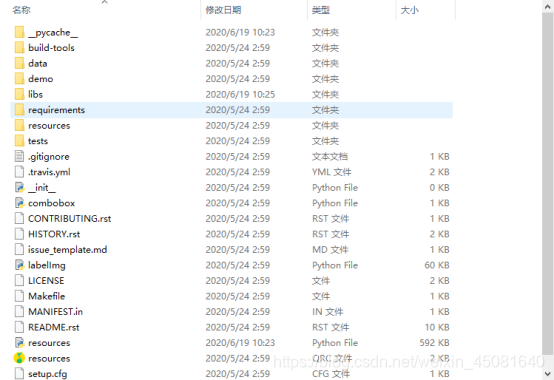Screen dimensions: 554x380
Task: Click the 文本文档 type of .gitignore
Action: (x=330, y=156)
